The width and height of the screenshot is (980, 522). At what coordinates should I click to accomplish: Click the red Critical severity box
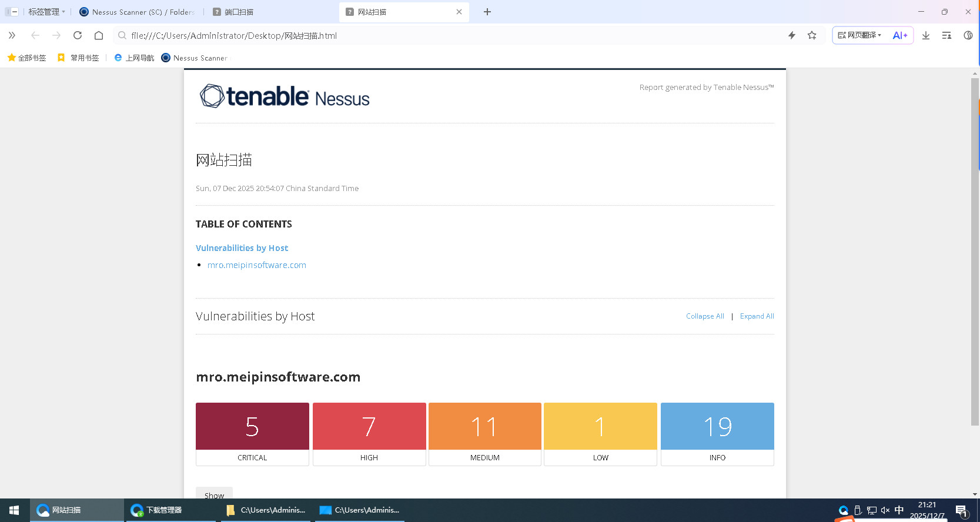tap(252, 427)
